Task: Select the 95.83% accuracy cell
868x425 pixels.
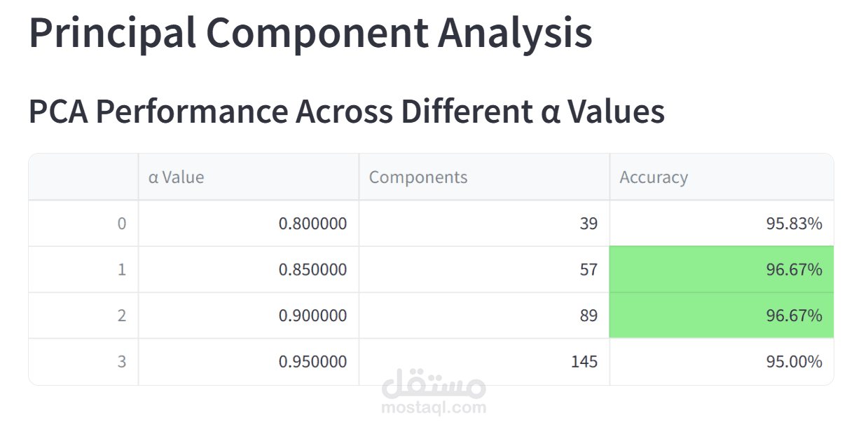Action: 794,224
